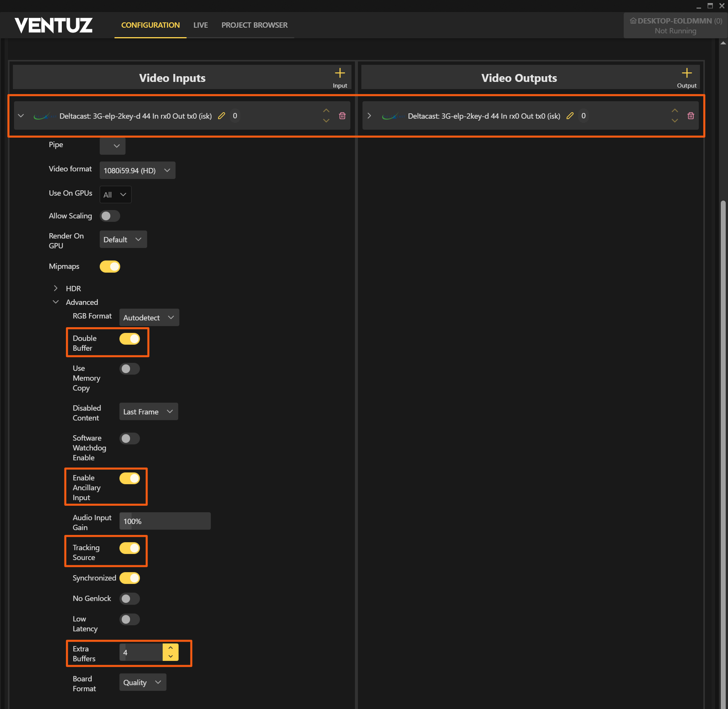Screen dimensions: 728x709
Task: Open the Disabled Content Last Frame dropdown
Action: [148, 412]
